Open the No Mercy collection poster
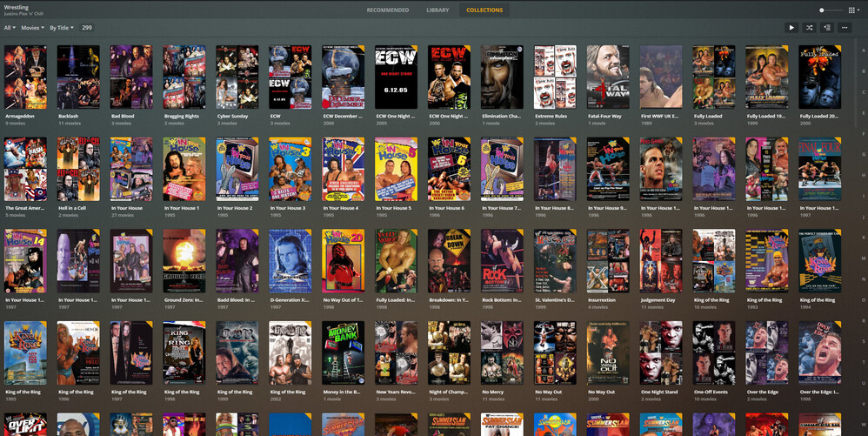 502,353
